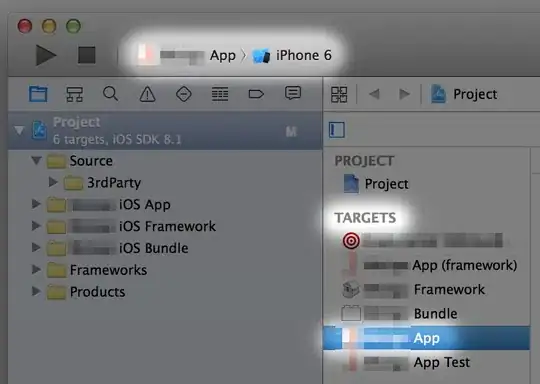Go forward in editor history
540x384 pixels.
pos(404,94)
